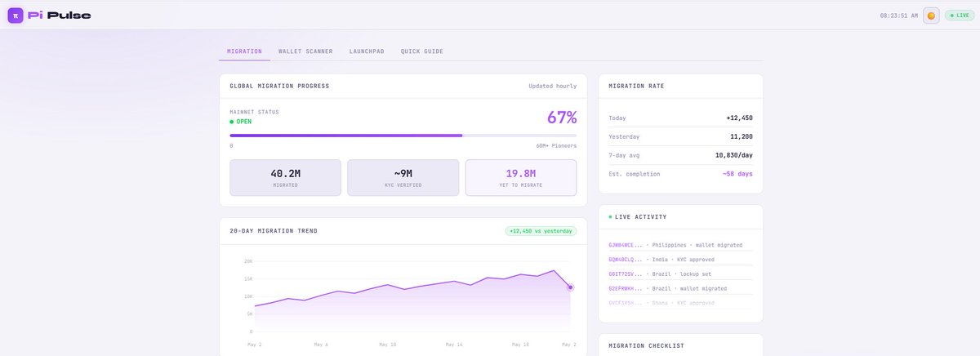Click the 08:23:51 AM clock
This screenshot has height=356, width=980.
(898, 16)
